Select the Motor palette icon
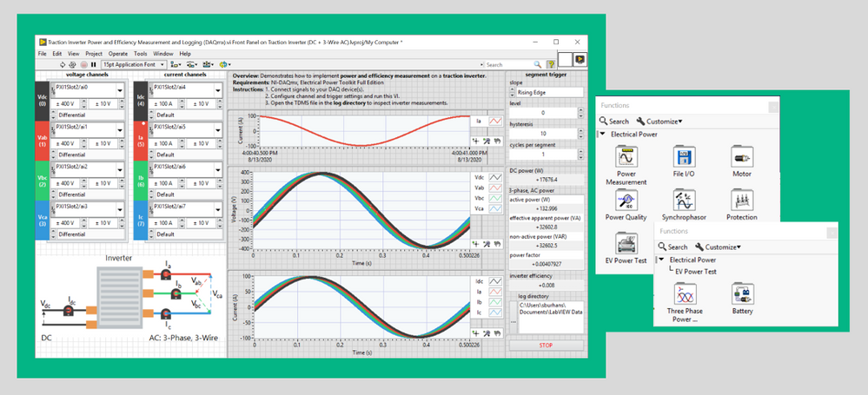 coord(742,159)
